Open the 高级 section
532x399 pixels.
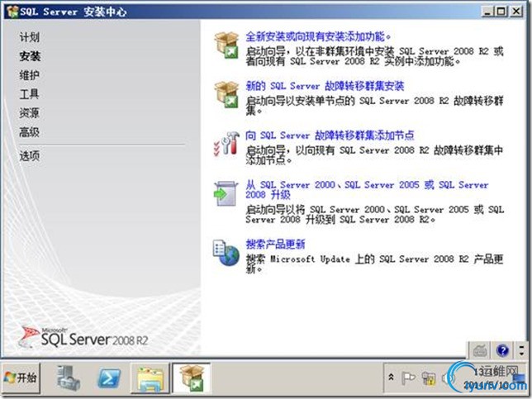(29, 132)
